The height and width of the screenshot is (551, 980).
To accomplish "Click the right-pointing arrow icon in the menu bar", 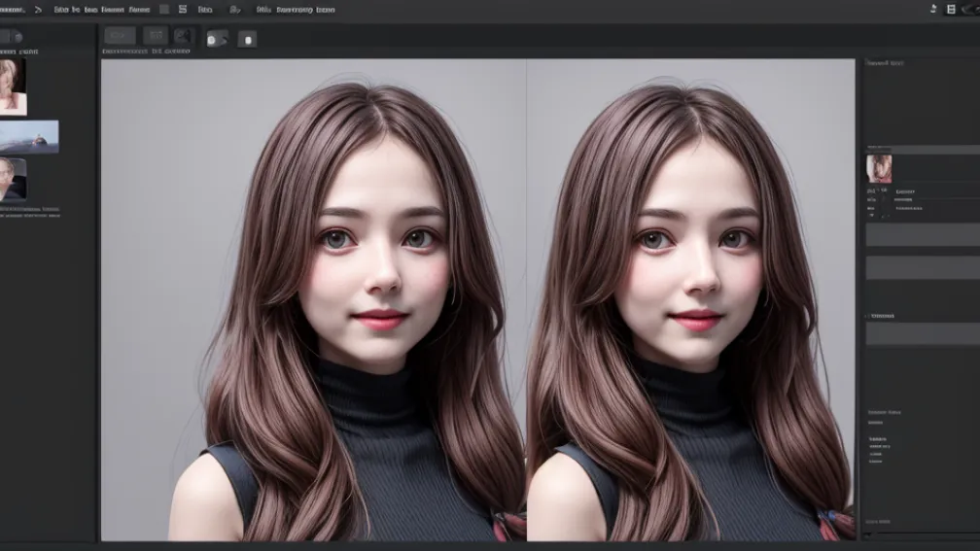I will click(x=38, y=10).
